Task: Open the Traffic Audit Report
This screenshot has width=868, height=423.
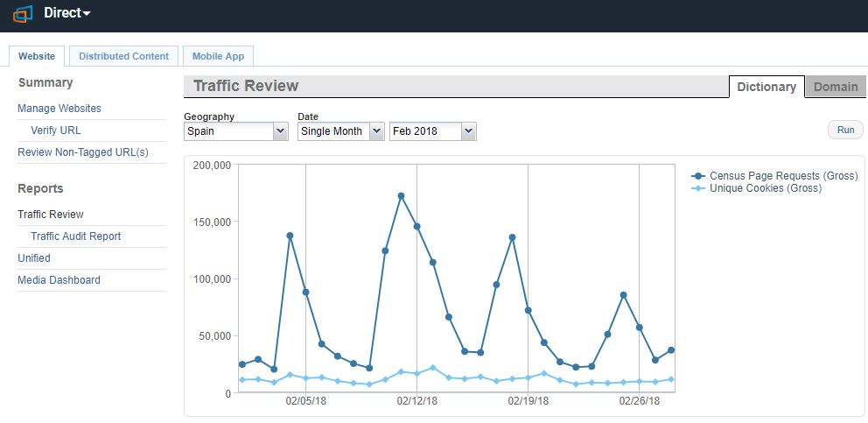Action: [76, 236]
